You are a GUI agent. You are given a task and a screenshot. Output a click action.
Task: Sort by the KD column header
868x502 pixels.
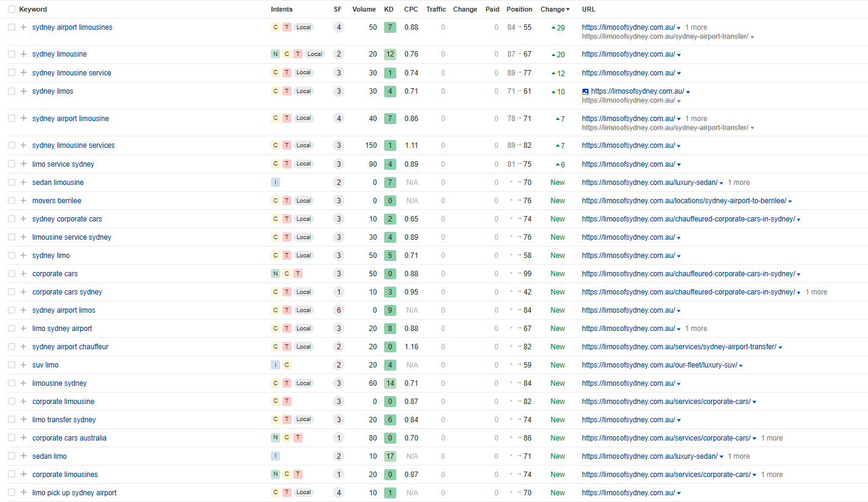(x=389, y=9)
